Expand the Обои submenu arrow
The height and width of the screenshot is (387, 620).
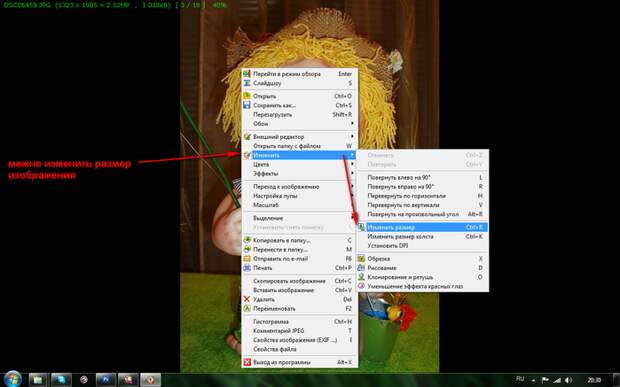(x=352, y=123)
